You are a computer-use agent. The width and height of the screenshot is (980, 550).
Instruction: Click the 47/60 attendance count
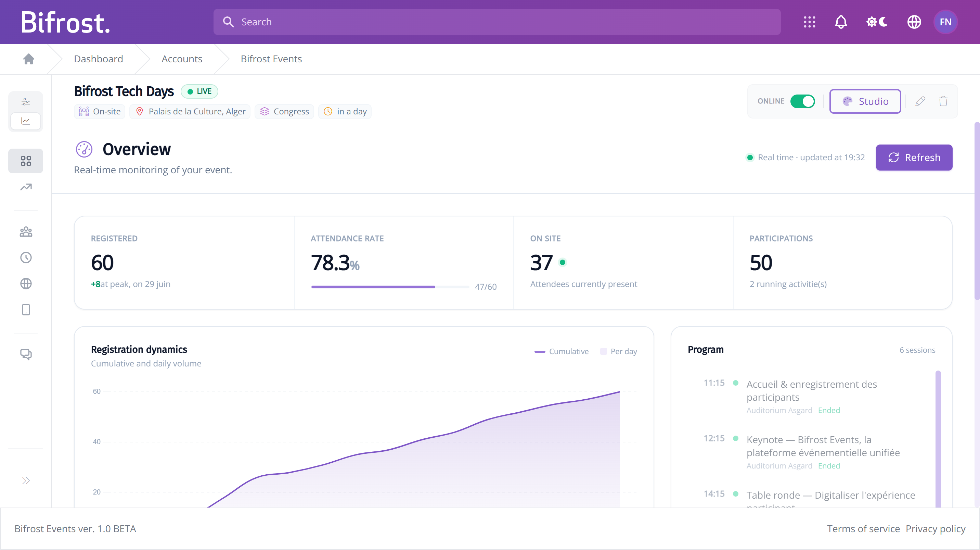click(x=486, y=287)
